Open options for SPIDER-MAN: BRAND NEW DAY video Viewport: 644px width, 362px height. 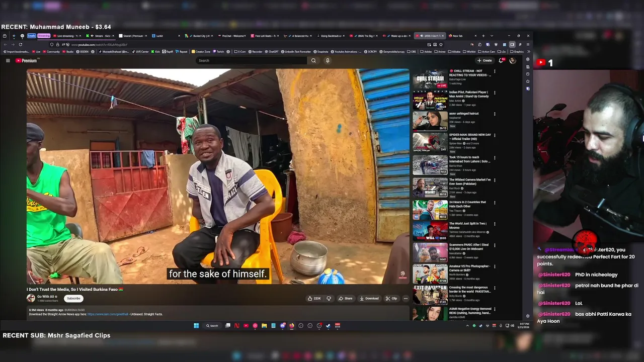[495, 135]
